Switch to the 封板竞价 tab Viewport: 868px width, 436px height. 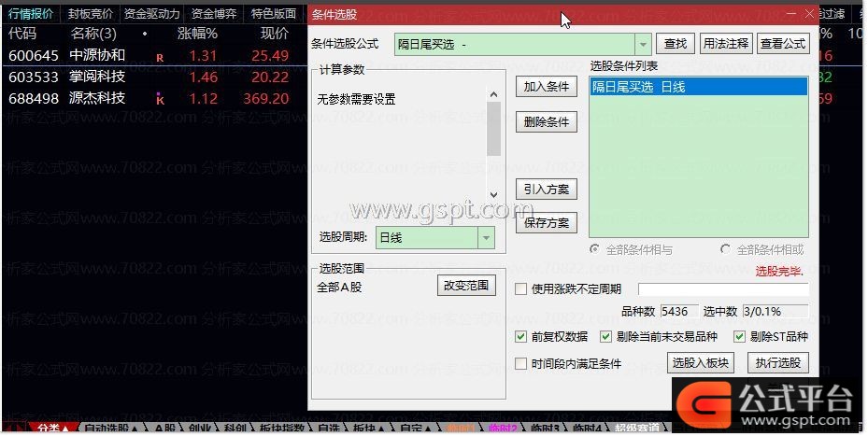tap(91, 14)
